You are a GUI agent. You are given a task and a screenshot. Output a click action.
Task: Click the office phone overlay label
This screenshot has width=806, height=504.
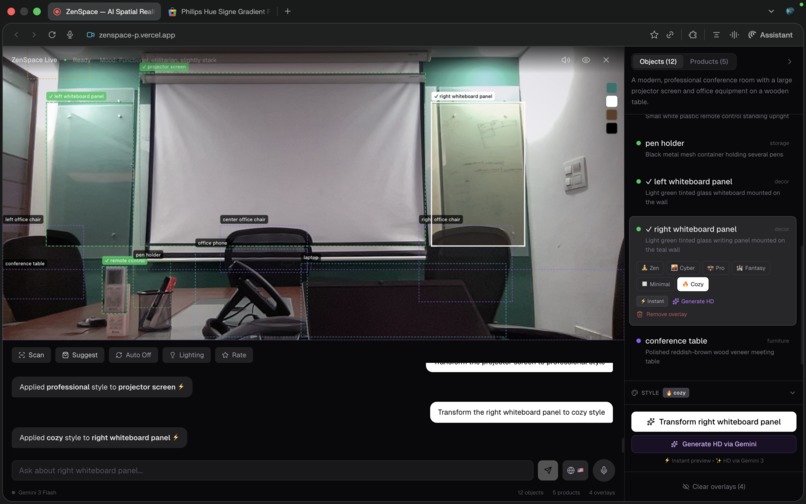click(212, 243)
